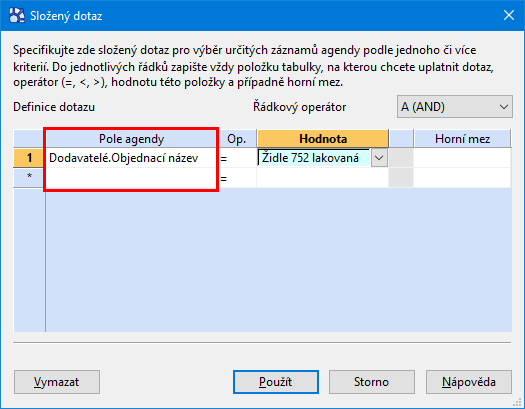Click the Dodavatelé.Objednací název cell

click(x=131, y=158)
